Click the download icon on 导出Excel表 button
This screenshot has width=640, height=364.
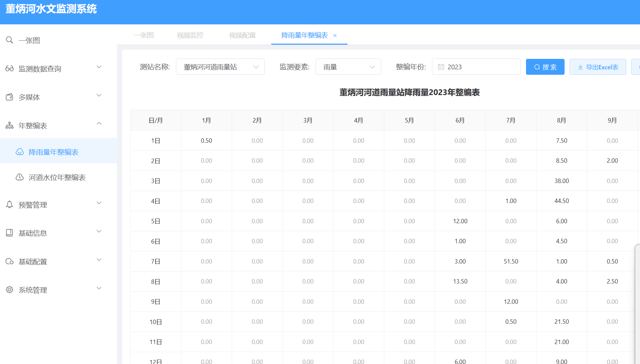(x=580, y=67)
